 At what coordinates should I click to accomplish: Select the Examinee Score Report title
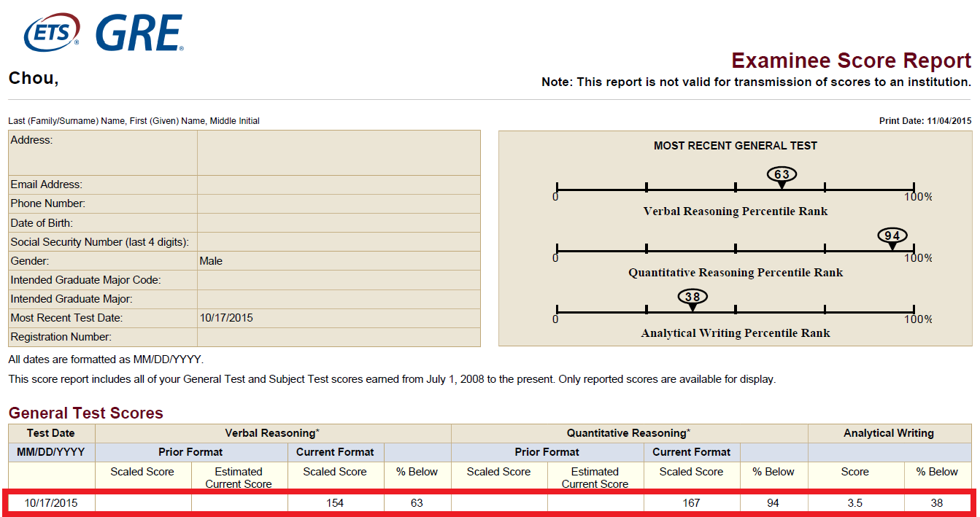(851, 61)
